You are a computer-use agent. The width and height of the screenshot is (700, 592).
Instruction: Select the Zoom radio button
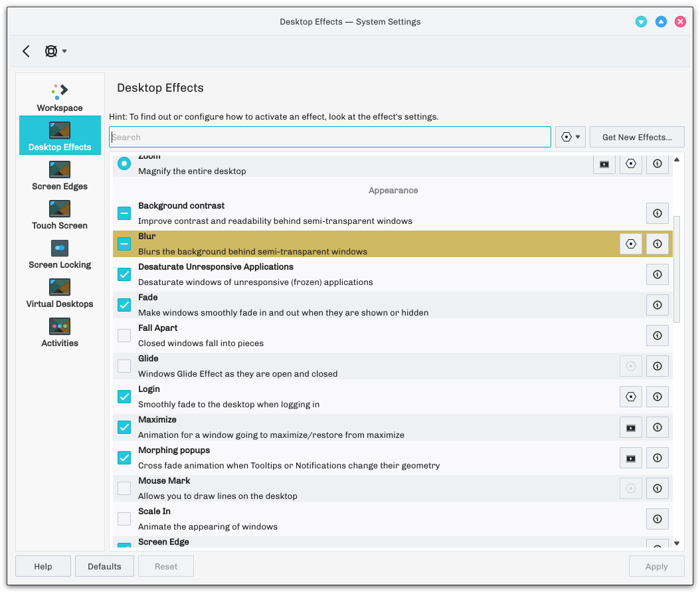point(124,163)
